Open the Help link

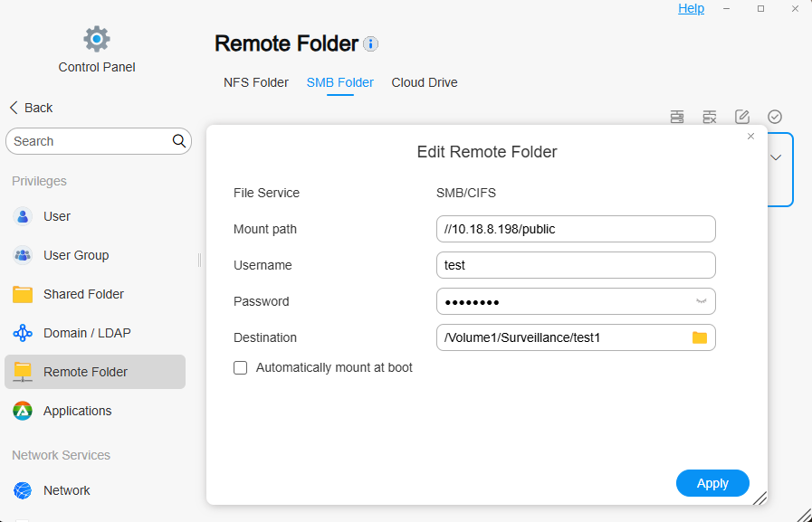pyautogui.click(x=691, y=8)
